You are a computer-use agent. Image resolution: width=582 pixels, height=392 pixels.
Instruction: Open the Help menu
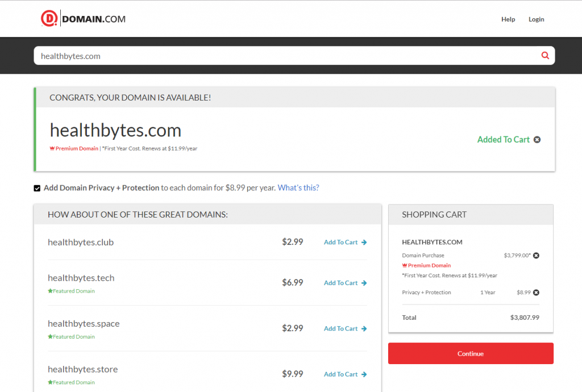[508, 19]
